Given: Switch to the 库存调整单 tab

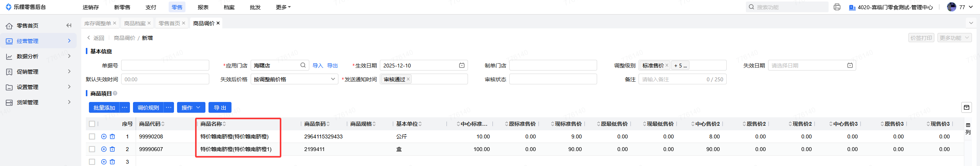Looking at the screenshot, I should pyautogui.click(x=97, y=23).
